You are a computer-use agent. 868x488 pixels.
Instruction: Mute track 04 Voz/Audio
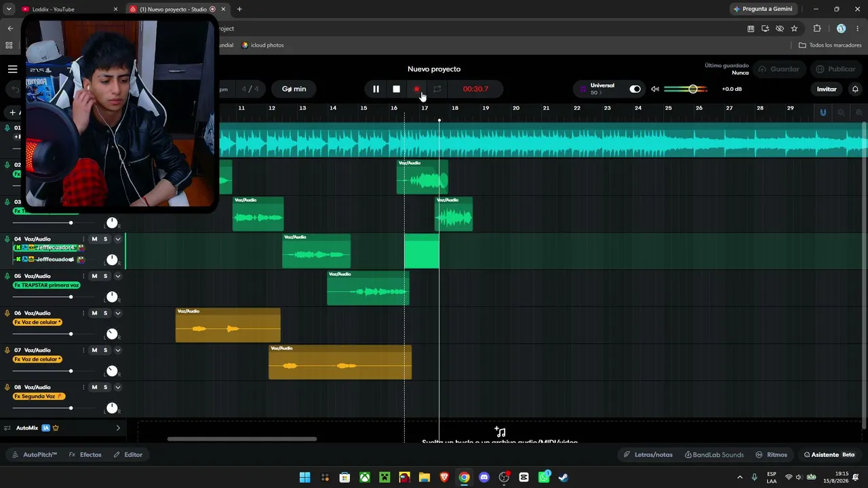click(x=94, y=239)
